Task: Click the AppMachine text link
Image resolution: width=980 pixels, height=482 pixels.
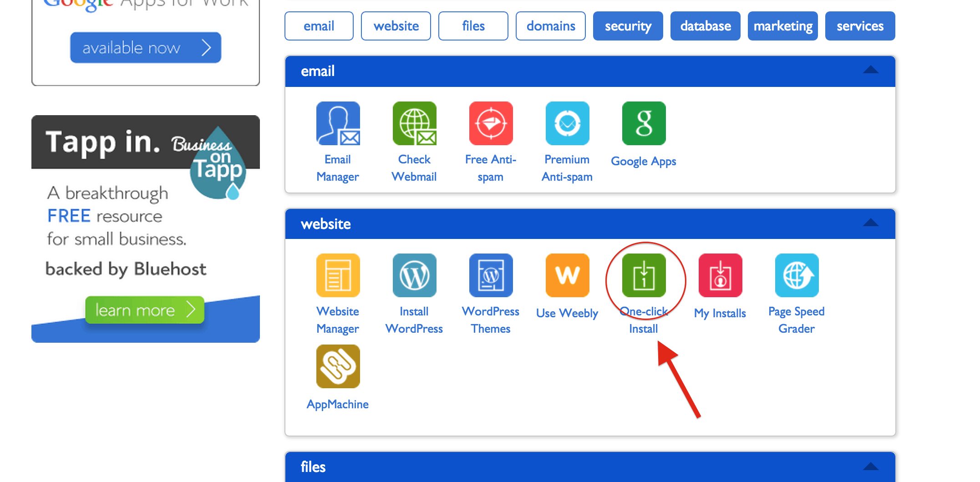Action: click(x=338, y=404)
